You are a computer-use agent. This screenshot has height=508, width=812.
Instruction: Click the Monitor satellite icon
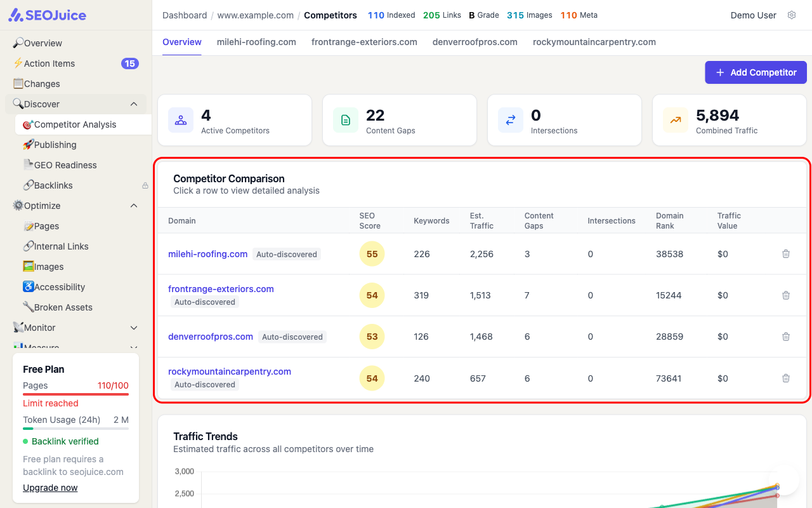pos(18,328)
